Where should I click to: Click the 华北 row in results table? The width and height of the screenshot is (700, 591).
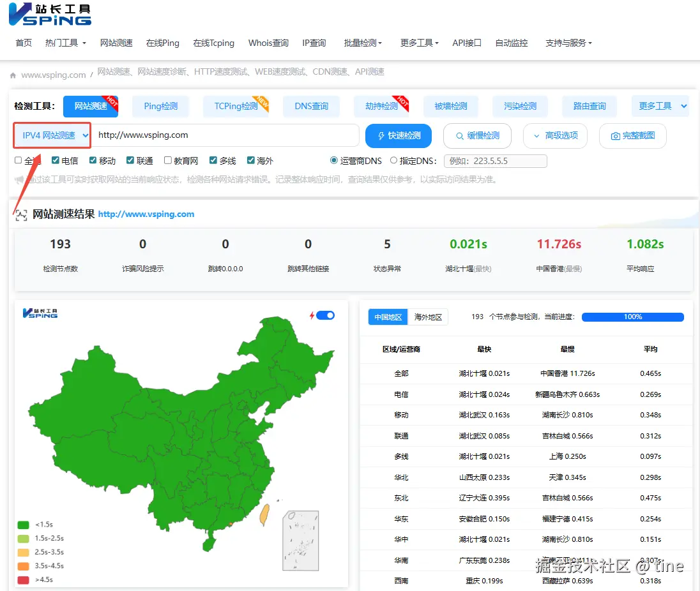pos(526,477)
